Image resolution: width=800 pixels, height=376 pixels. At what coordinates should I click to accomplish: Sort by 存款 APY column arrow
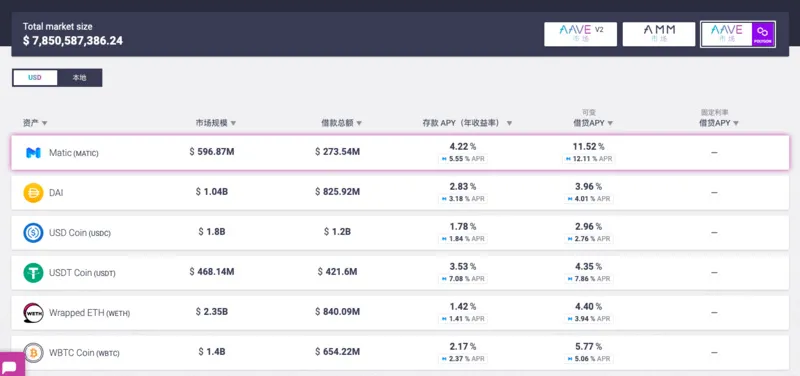pyautogui.click(x=509, y=123)
